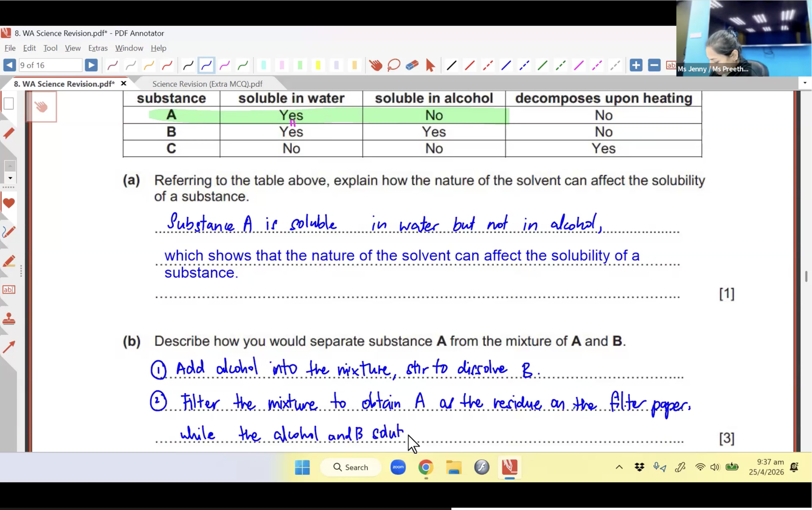The width and height of the screenshot is (812, 510).
Task: Select the green pen preset
Action: [243, 66]
